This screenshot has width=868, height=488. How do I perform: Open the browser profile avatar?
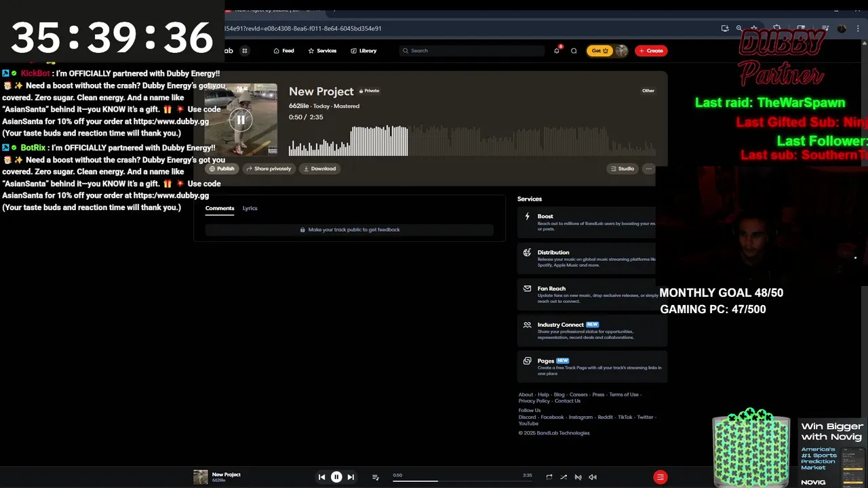tap(842, 28)
